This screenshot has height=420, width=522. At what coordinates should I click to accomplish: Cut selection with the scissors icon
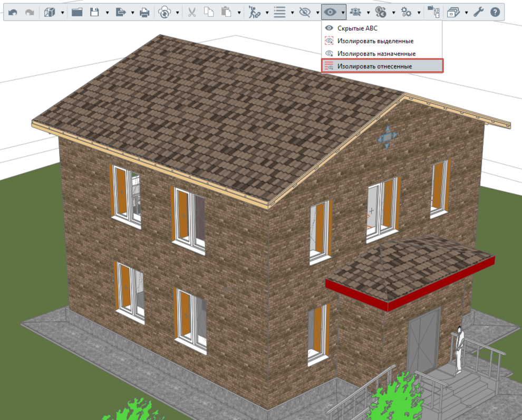click(x=192, y=13)
